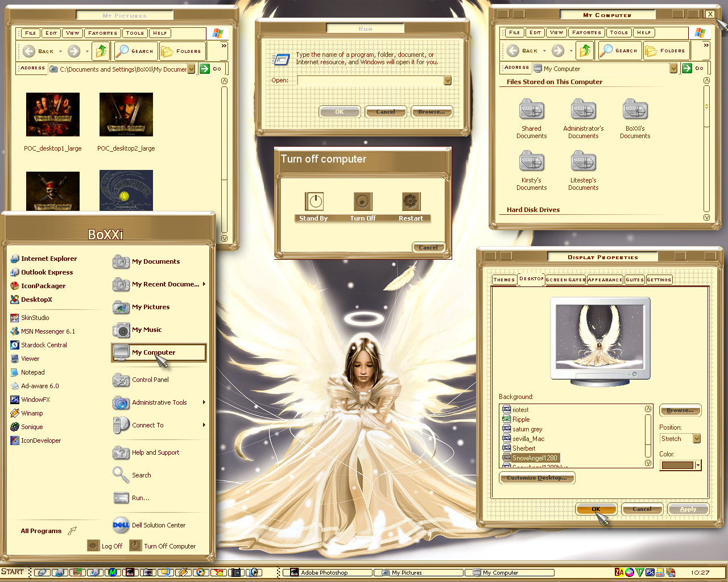Click the Customize Desktop button

pos(537,478)
